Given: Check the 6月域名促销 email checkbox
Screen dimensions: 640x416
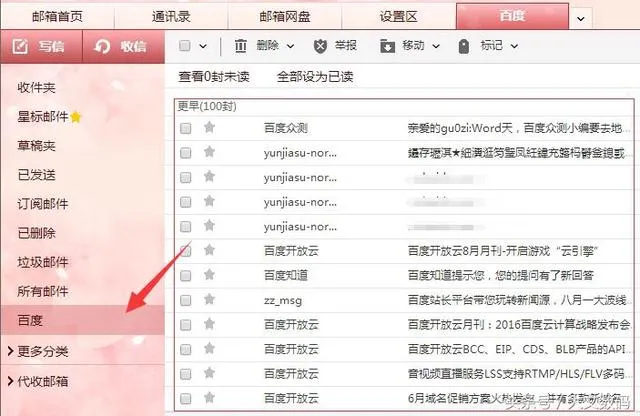Looking at the screenshot, I should (186, 398).
